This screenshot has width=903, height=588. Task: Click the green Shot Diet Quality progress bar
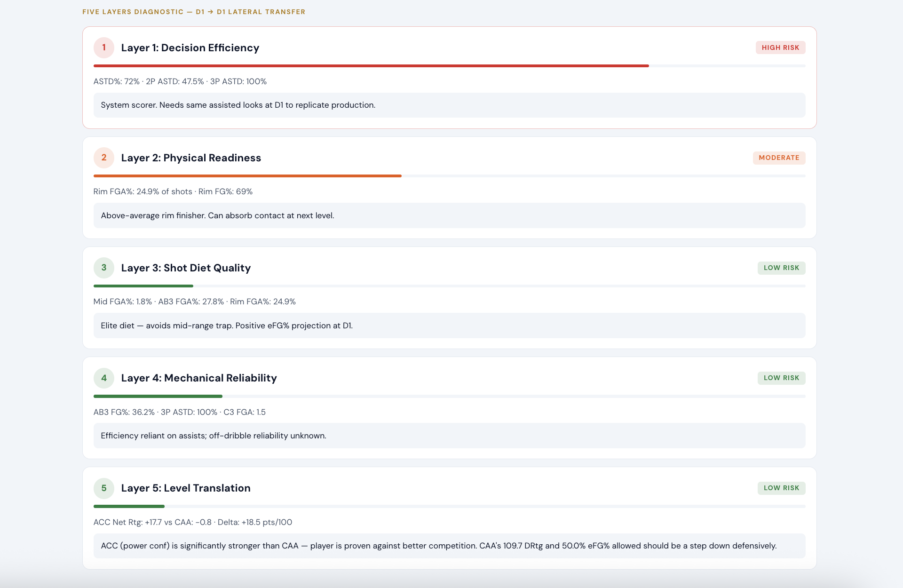143,286
